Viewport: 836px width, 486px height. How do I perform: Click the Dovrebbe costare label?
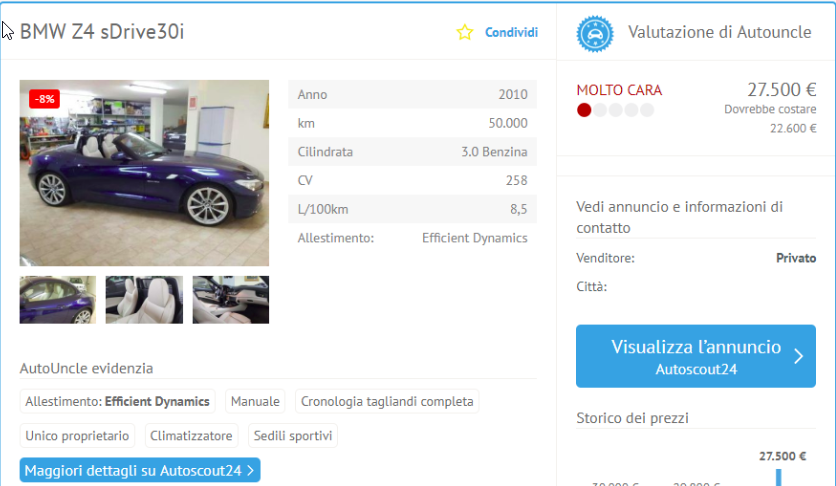click(770, 109)
